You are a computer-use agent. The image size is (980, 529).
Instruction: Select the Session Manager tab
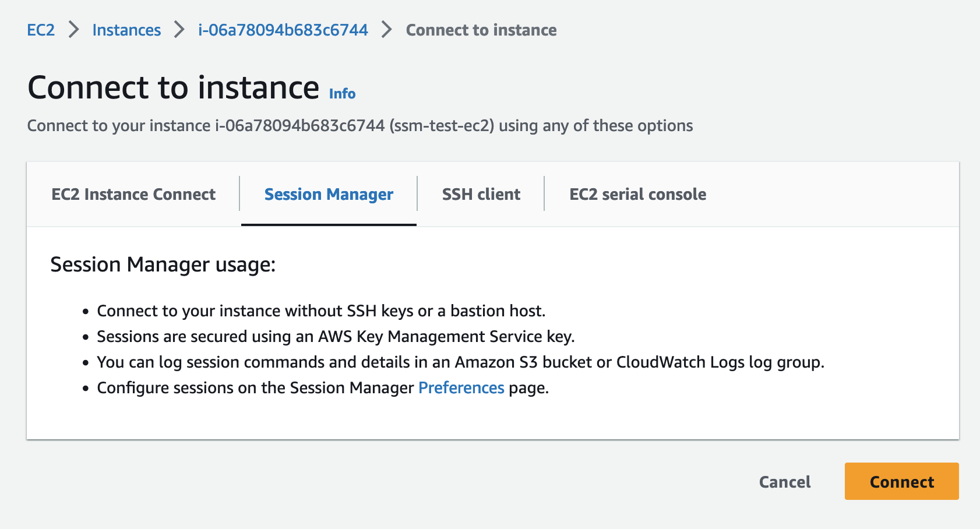pyautogui.click(x=329, y=194)
